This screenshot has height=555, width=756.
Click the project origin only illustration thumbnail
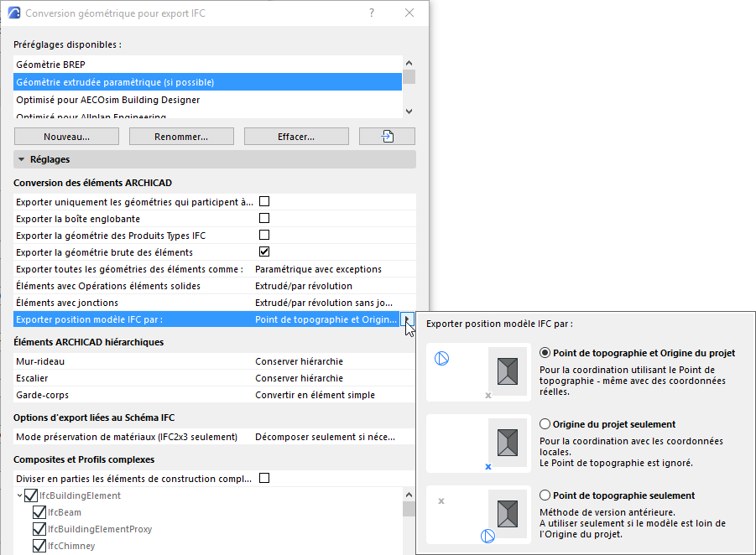click(478, 443)
